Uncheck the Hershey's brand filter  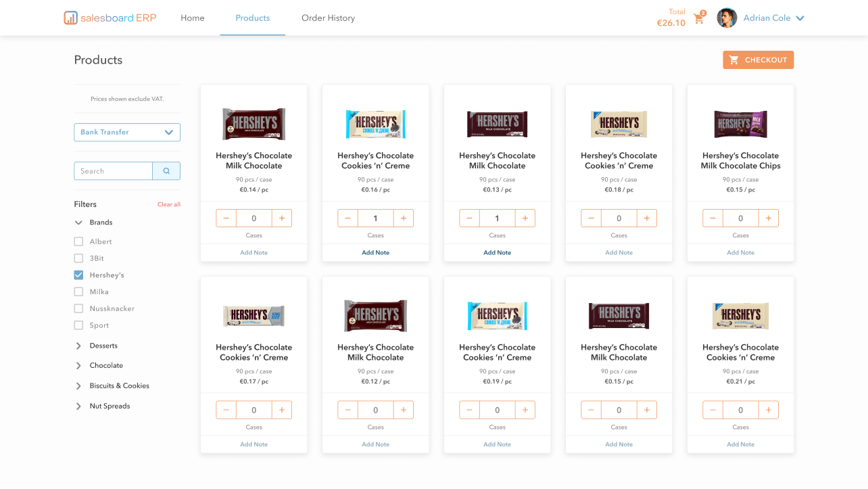78,275
